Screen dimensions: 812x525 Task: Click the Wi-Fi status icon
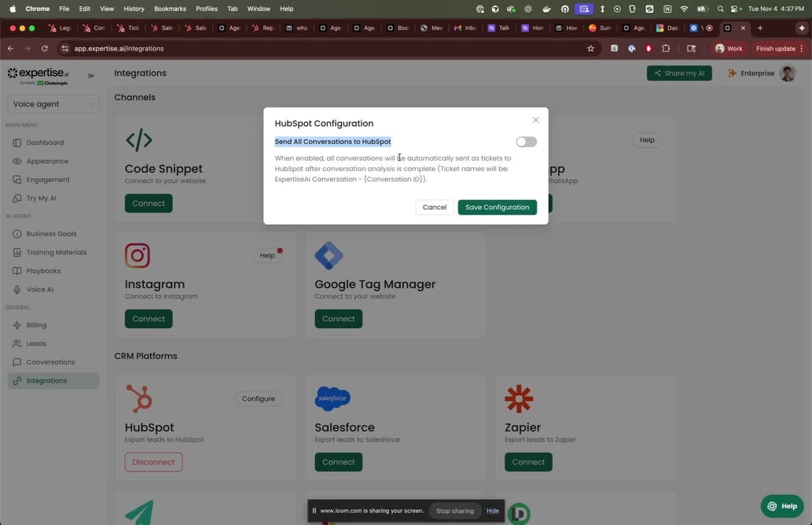[x=684, y=9]
